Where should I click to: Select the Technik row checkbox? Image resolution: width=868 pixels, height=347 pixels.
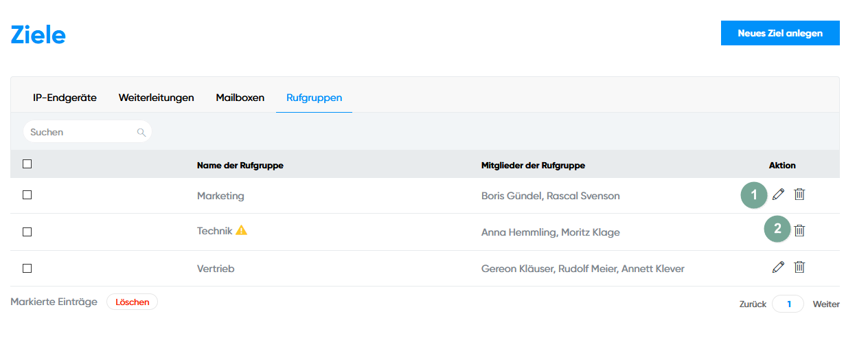[27, 232]
